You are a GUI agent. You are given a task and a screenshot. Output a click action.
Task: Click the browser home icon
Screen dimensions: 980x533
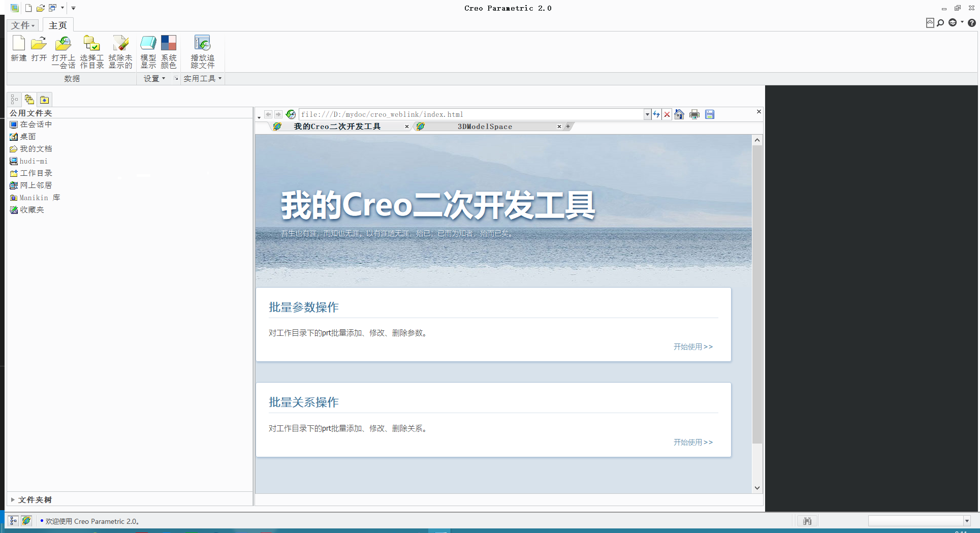click(679, 114)
